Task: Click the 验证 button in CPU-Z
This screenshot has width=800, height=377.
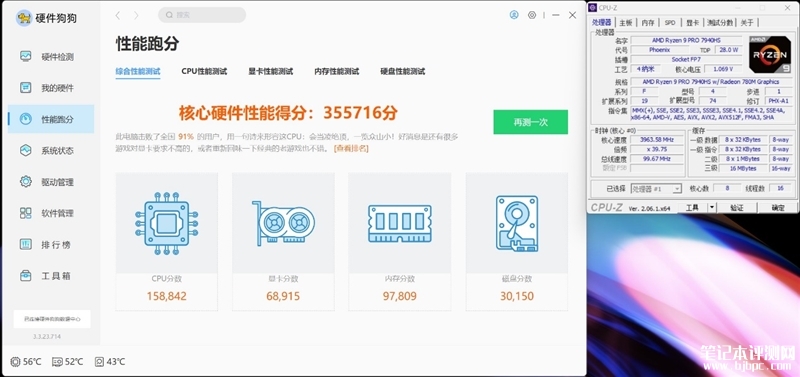Action: (737, 208)
